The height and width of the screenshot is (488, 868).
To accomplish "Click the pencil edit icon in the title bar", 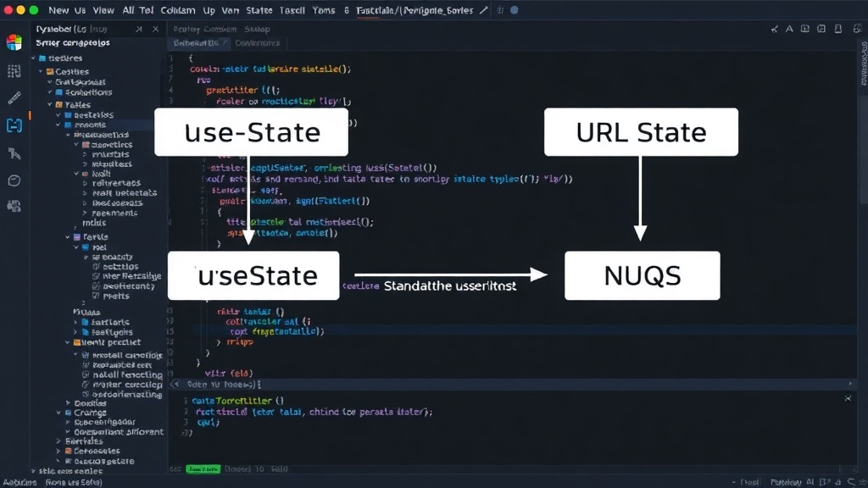I will [x=484, y=10].
